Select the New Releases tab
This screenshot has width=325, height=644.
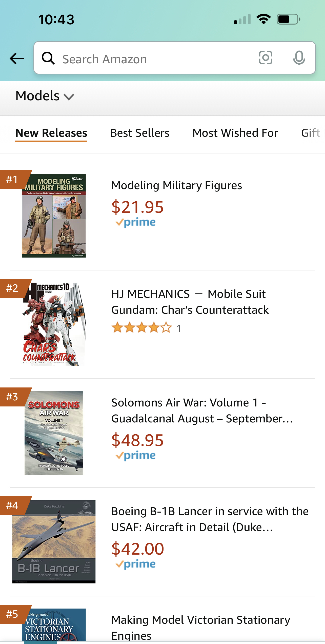pyautogui.click(x=51, y=133)
